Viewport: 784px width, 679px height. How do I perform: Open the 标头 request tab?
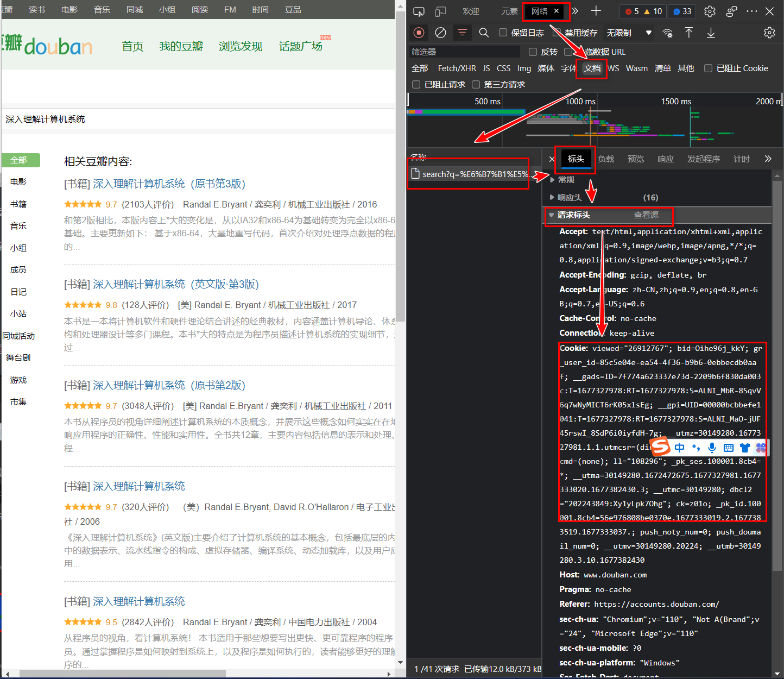576,159
